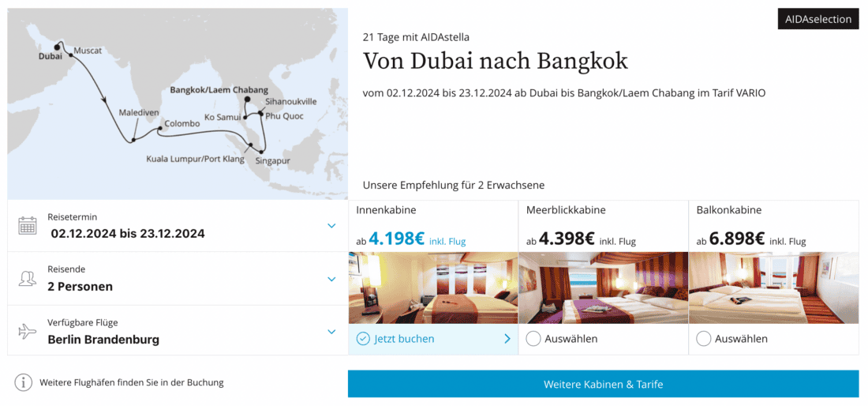Select the Meerblickkabine Auswählen radio button
Screen dimensions: 868x406
533,339
